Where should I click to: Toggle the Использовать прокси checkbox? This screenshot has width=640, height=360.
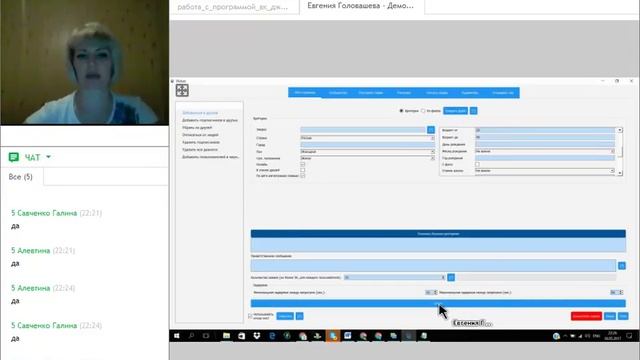[250, 316]
